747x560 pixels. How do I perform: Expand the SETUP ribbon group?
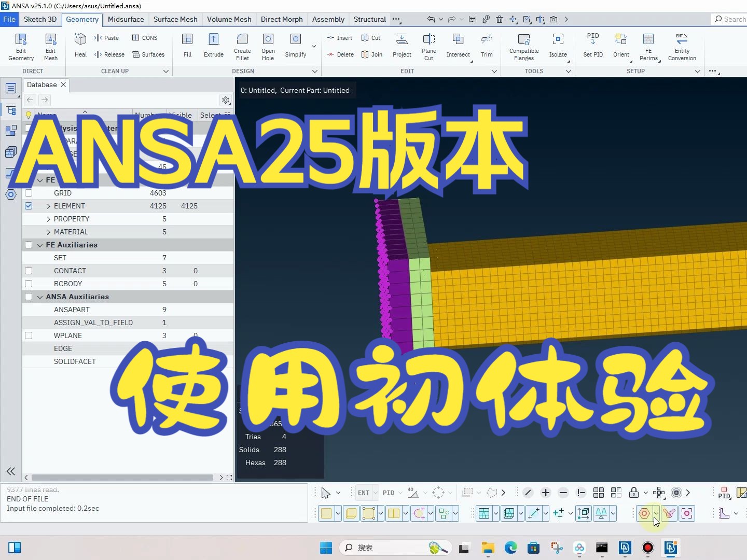pyautogui.click(x=697, y=71)
